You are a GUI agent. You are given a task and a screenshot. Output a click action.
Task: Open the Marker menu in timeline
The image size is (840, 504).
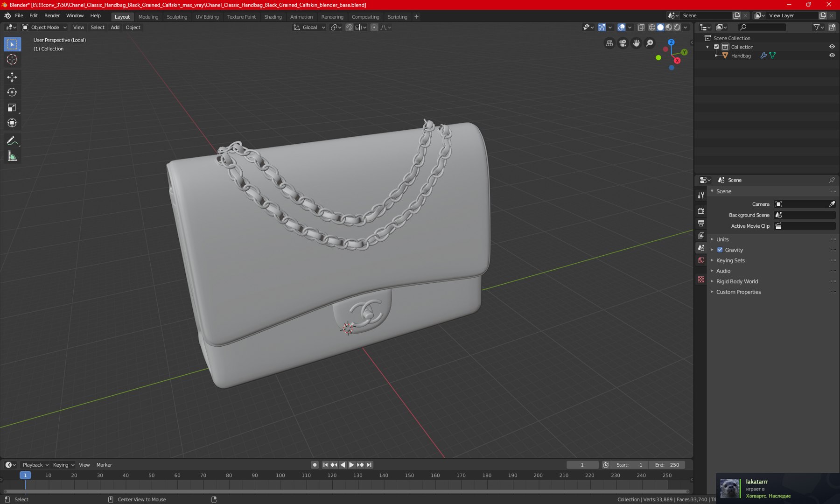tap(104, 465)
